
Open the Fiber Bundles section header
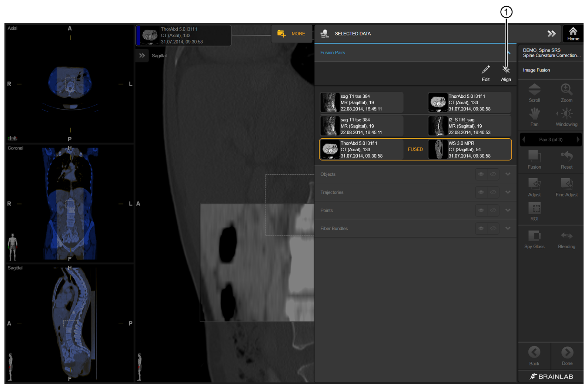[x=415, y=228]
